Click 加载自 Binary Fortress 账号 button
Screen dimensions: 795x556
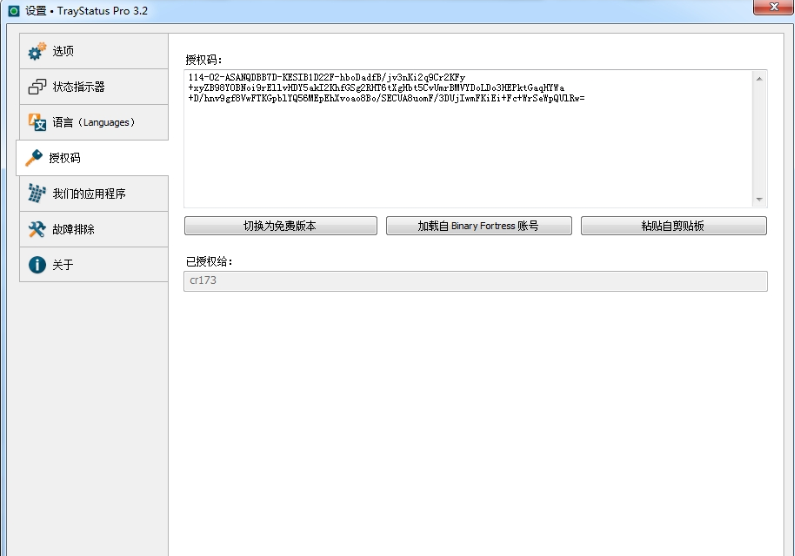[x=479, y=226]
